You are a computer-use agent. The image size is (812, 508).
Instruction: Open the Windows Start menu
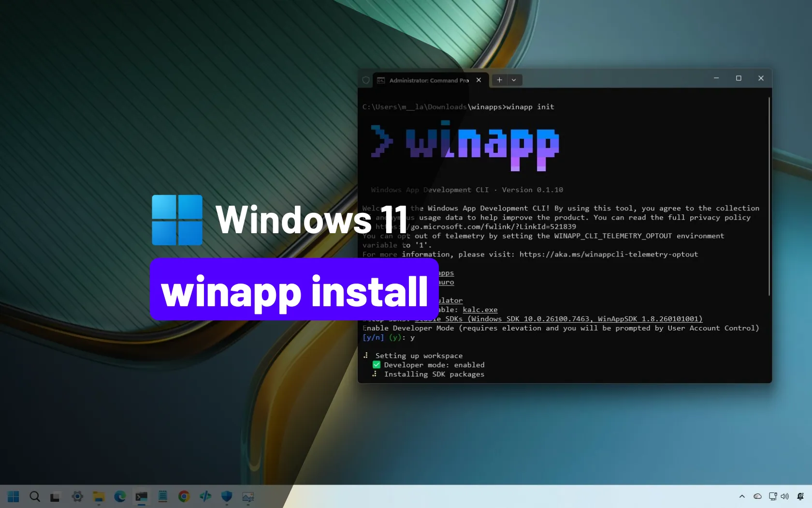click(x=14, y=496)
